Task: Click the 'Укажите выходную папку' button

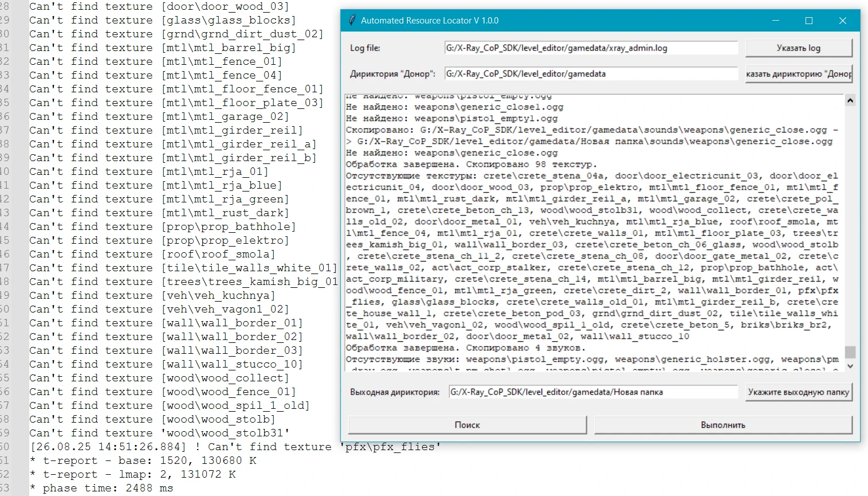Action: pyautogui.click(x=799, y=392)
